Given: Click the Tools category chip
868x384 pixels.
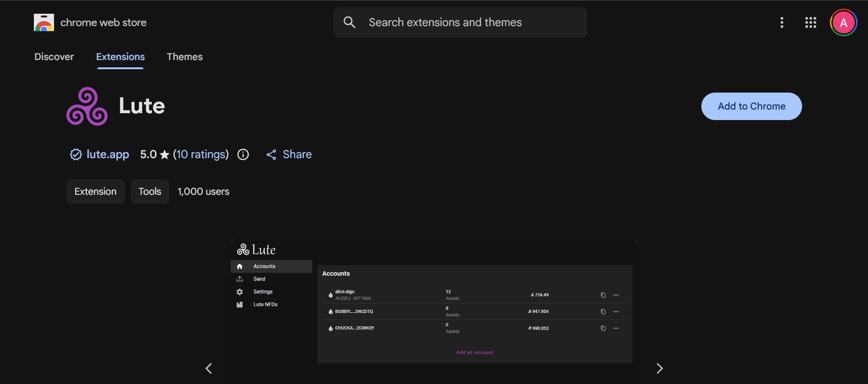Looking at the screenshot, I should point(150,192).
